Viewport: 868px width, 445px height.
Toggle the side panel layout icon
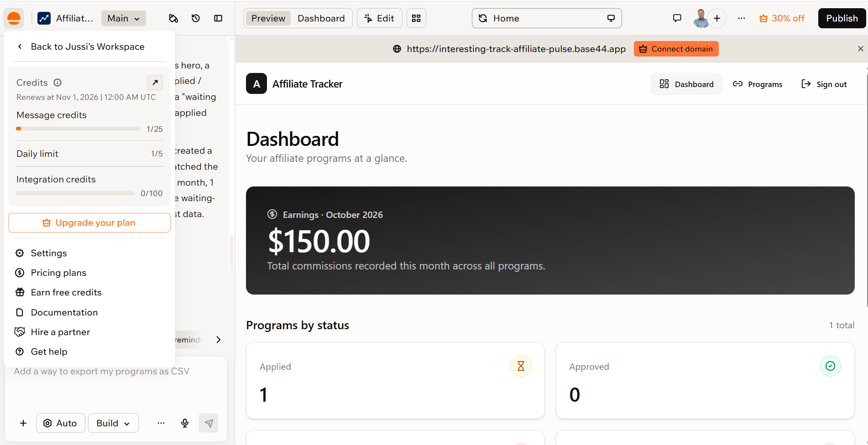(x=218, y=18)
